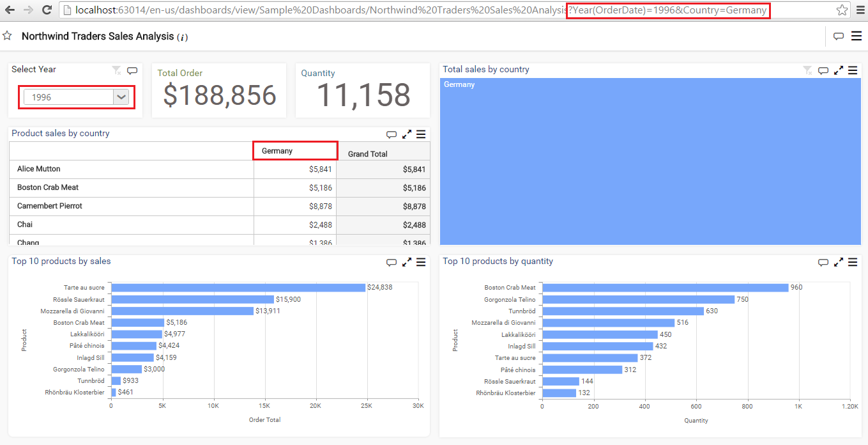Click the Pâté chinois bar in sales chart
Screen dimensions: 868x445
point(134,346)
